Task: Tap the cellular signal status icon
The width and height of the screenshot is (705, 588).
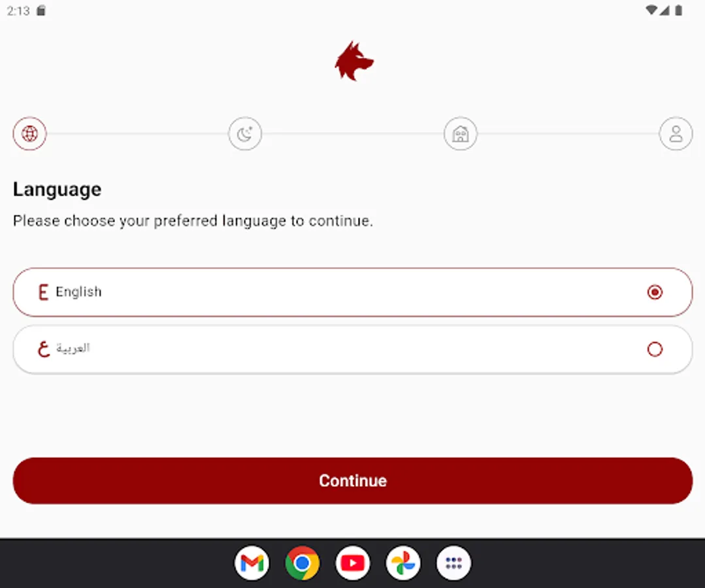Action: coord(664,10)
